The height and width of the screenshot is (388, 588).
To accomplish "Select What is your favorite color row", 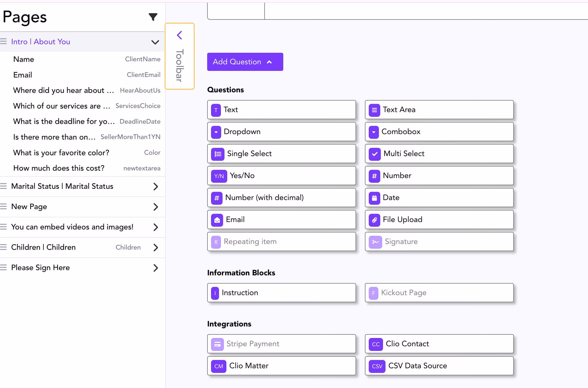I will coord(82,153).
